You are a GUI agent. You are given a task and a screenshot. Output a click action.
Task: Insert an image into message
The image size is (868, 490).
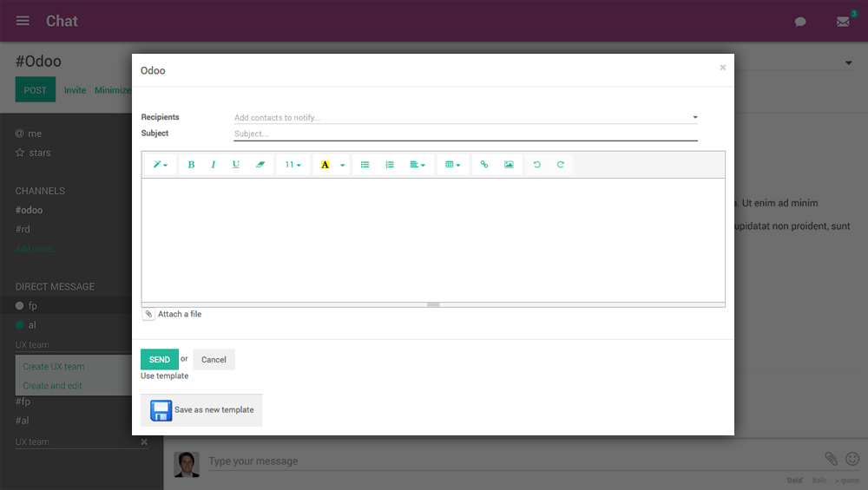point(509,164)
